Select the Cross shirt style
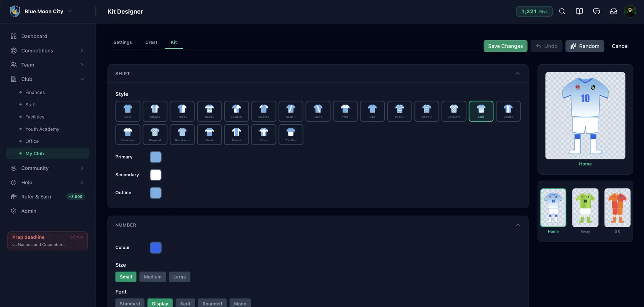This screenshot has height=307, width=644. pyautogui.click(x=264, y=134)
